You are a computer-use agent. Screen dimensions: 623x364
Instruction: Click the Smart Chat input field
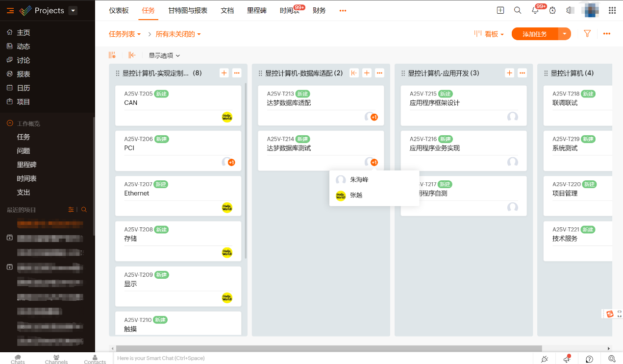click(x=324, y=358)
